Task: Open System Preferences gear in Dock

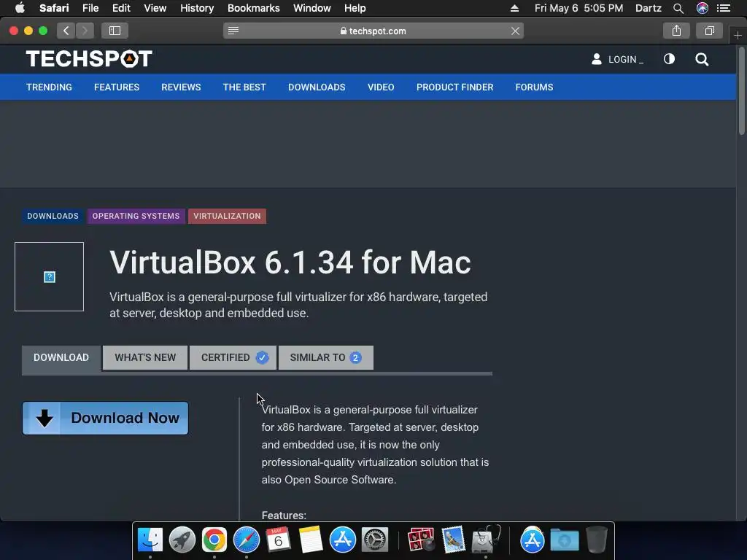Action: [375, 540]
